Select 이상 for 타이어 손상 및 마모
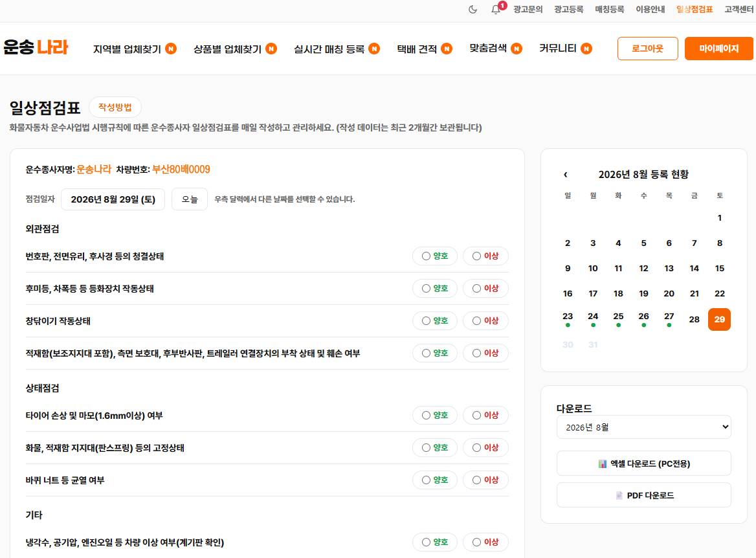The height and width of the screenshot is (558, 756). 485,415
